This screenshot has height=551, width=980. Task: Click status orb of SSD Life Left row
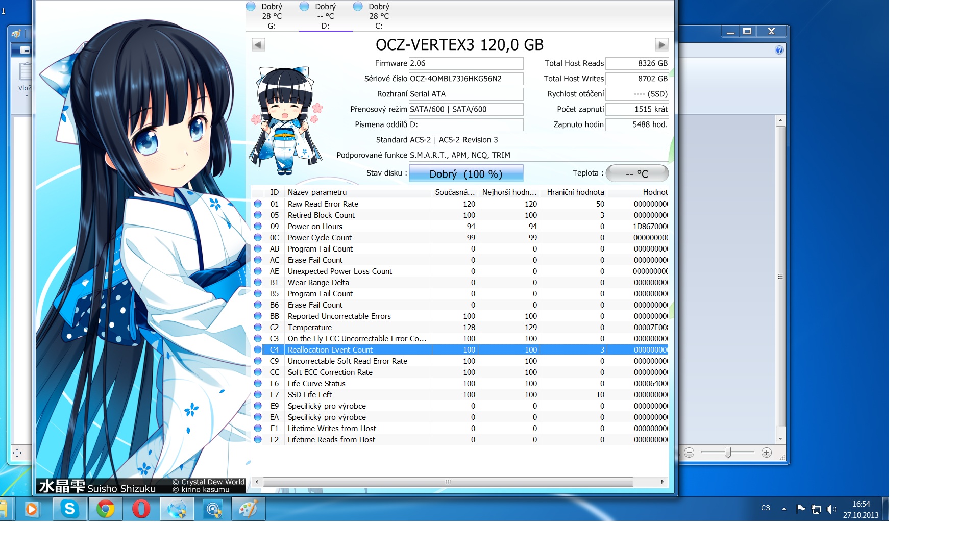[x=258, y=395]
